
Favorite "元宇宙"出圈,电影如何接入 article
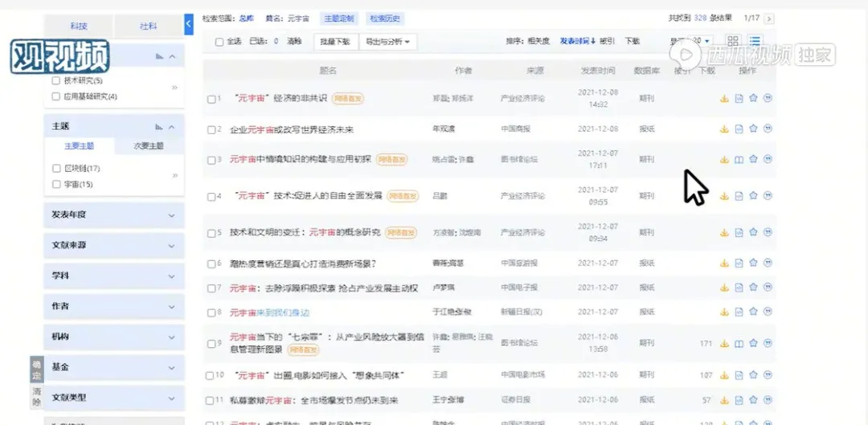(x=753, y=374)
